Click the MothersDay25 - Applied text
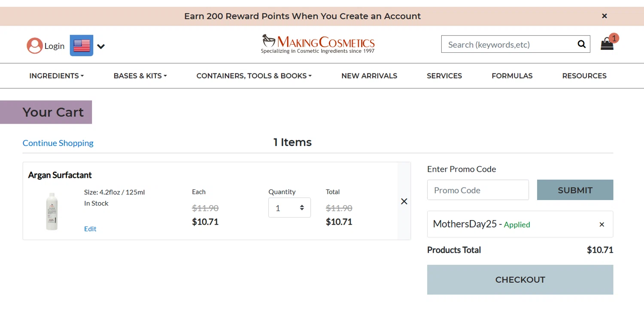 [482, 224]
